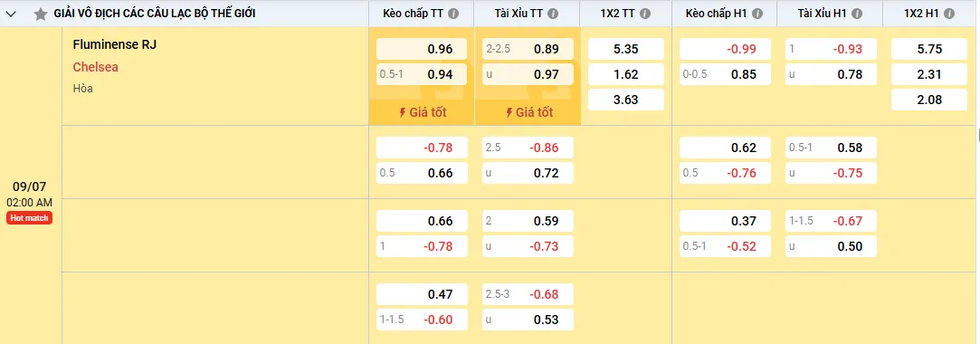Select H1 handicap 0-0.5 odds 0.85

[726, 74]
